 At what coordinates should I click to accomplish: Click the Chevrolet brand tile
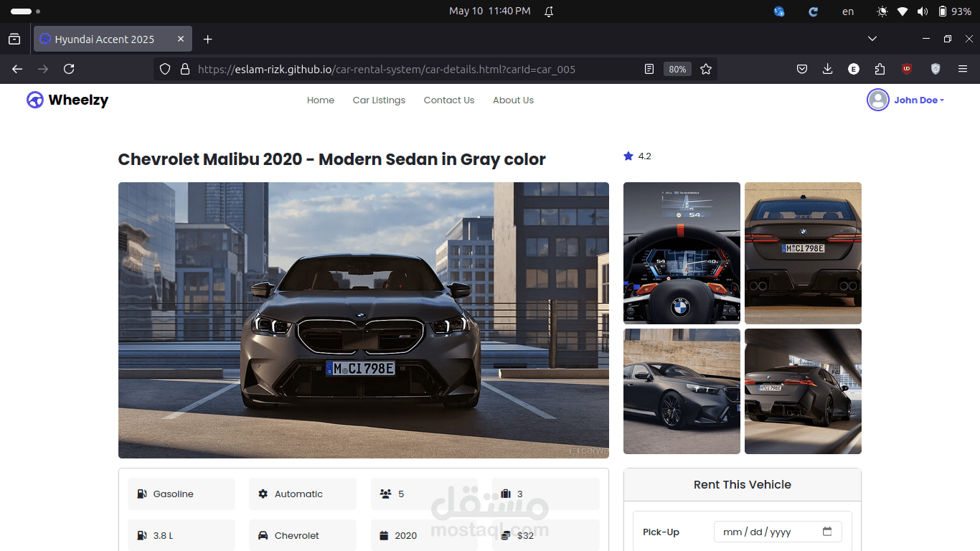pyautogui.click(x=303, y=535)
